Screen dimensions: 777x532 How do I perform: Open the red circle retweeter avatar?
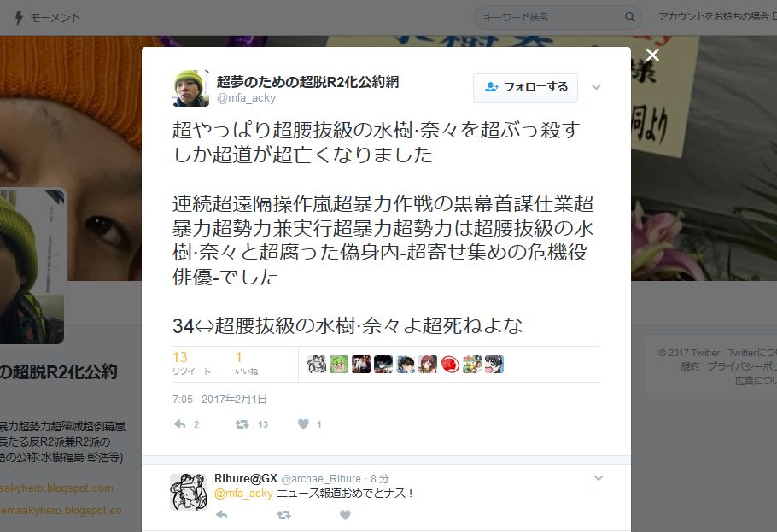[x=450, y=365]
